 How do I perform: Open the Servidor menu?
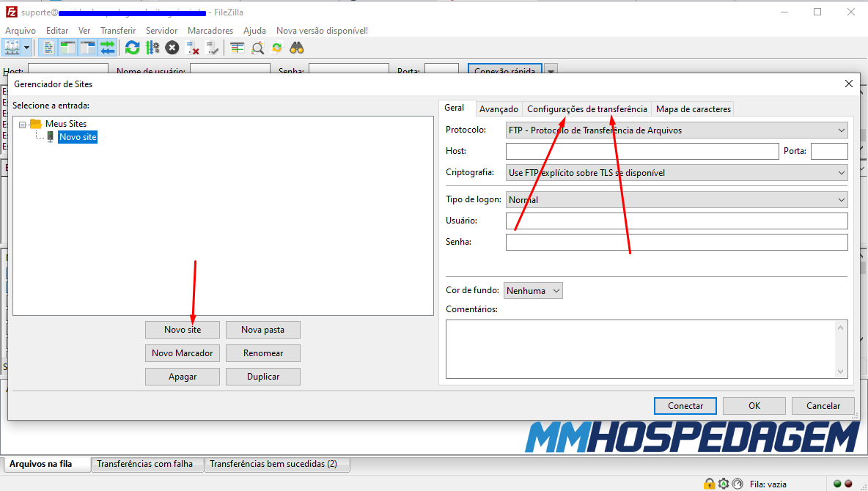pyautogui.click(x=161, y=31)
